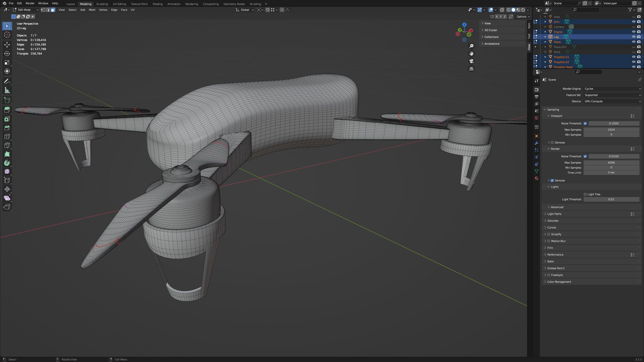Disable Leg object in renders via camera icon
The image size is (644, 362).
click(639, 37)
